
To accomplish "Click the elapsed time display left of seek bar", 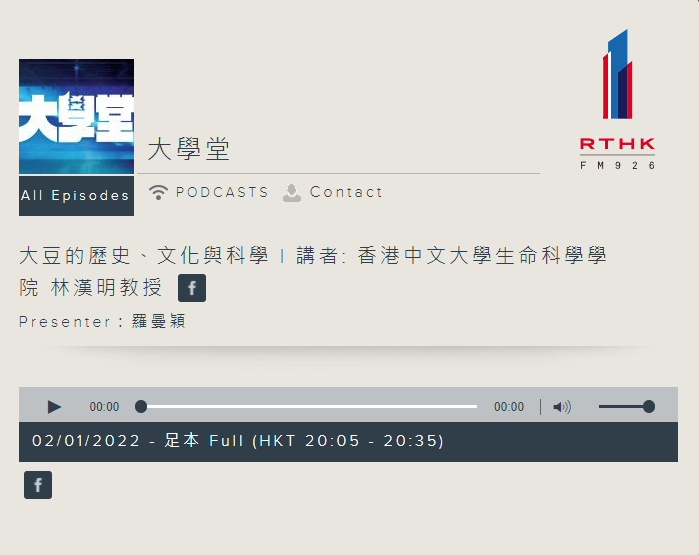I will click(x=104, y=407).
